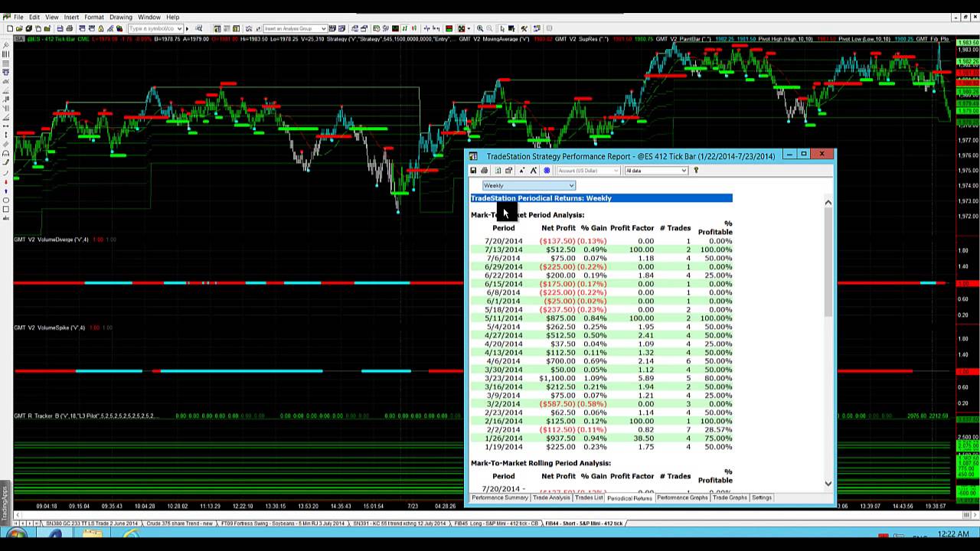Click the GMT V2 VolumeDiverge indicator label

pos(51,240)
